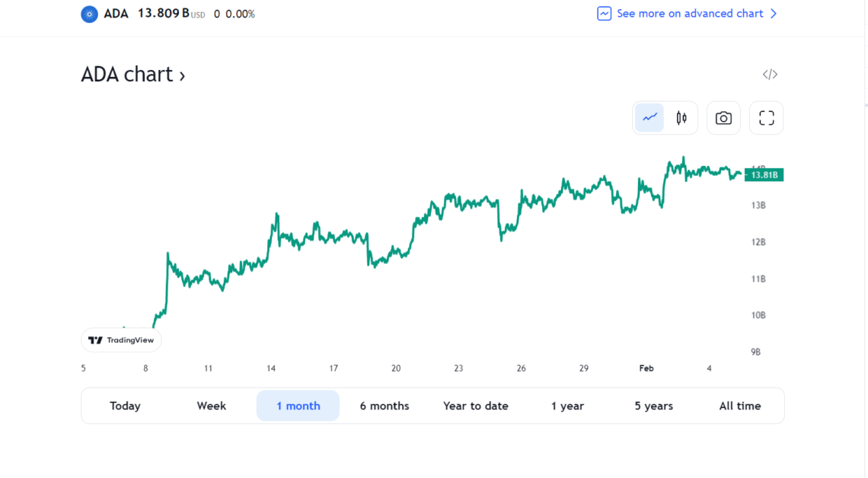Click the 13.81B current price label
Screen dimensions: 868x478
(x=764, y=175)
